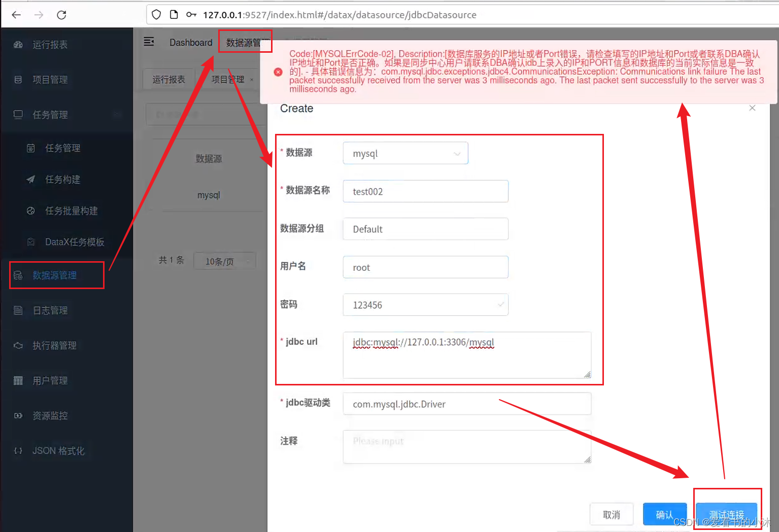The width and height of the screenshot is (779, 532).
Task: Click the 用户管理 table icon
Action: pyautogui.click(x=18, y=380)
